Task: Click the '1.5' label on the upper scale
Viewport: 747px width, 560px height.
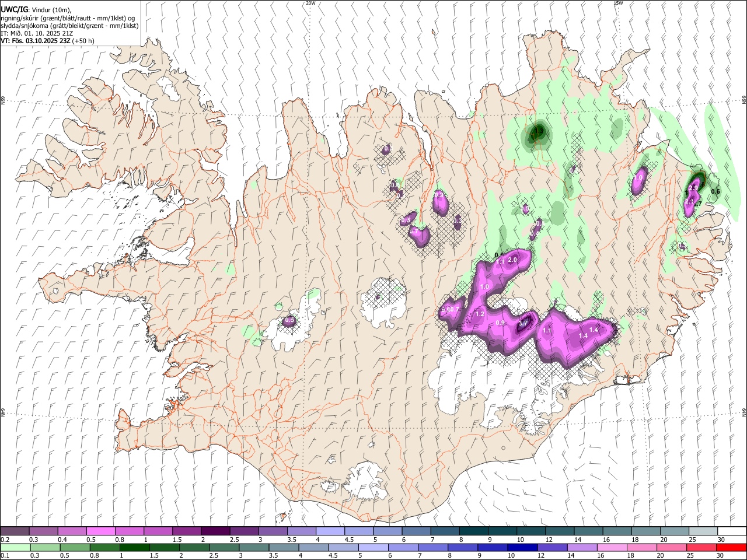Action: [177, 540]
